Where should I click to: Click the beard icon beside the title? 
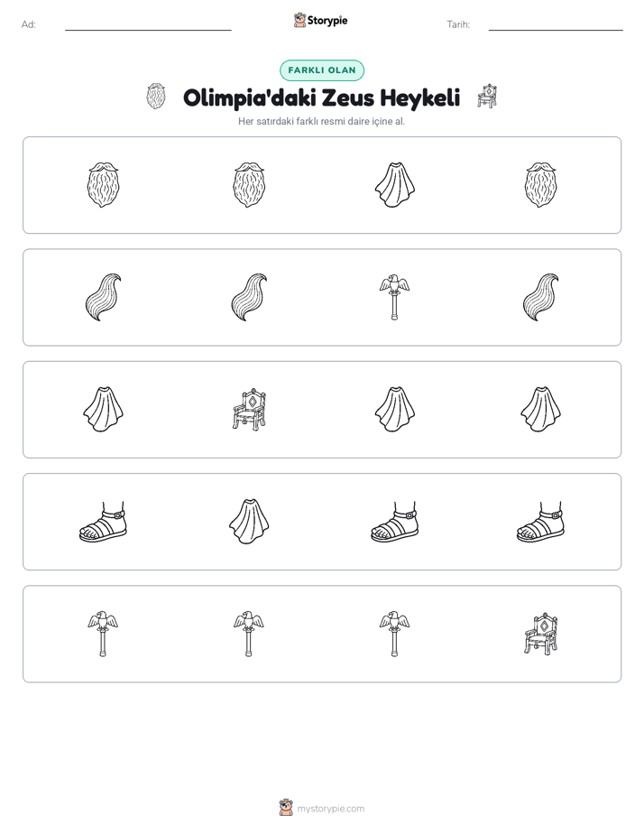[156, 97]
